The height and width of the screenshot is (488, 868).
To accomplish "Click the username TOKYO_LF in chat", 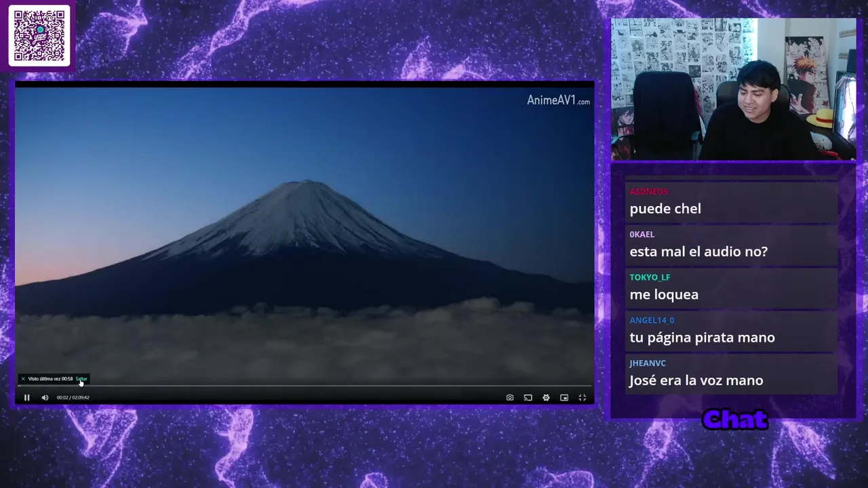I will 650,277.
